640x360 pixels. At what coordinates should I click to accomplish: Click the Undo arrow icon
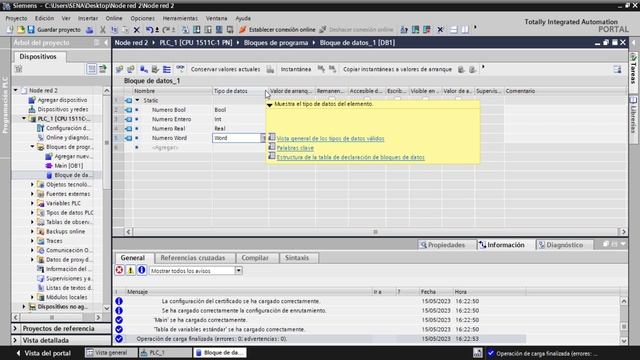coord(149,30)
